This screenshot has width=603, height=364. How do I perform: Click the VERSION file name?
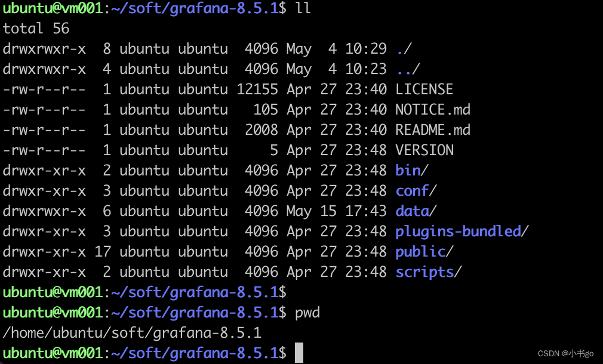[x=424, y=150]
